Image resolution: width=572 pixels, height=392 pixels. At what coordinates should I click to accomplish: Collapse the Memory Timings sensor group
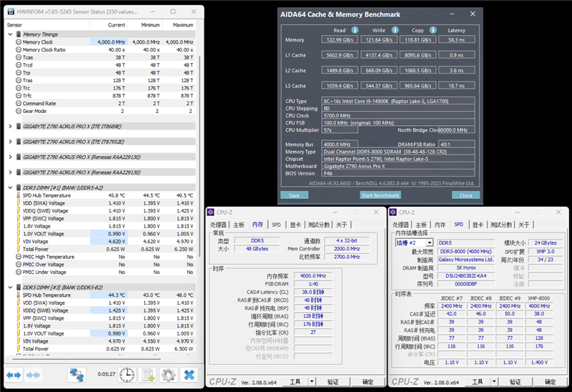(10, 34)
